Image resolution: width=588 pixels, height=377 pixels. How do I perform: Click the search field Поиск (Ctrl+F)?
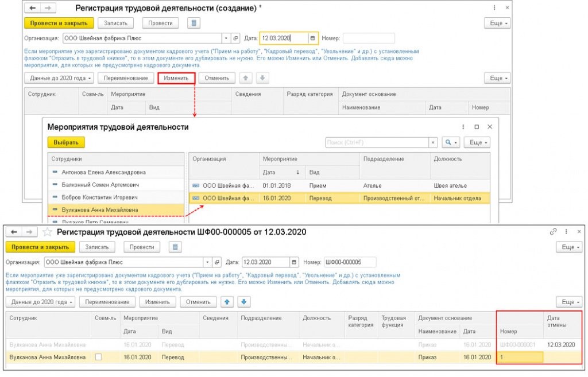(x=376, y=142)
